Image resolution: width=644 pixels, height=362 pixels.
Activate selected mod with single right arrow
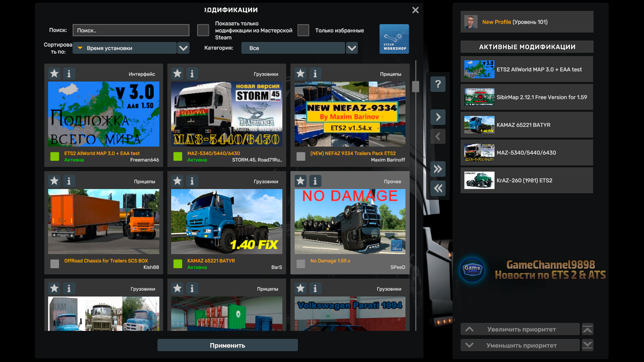click(x=438, y=117)
